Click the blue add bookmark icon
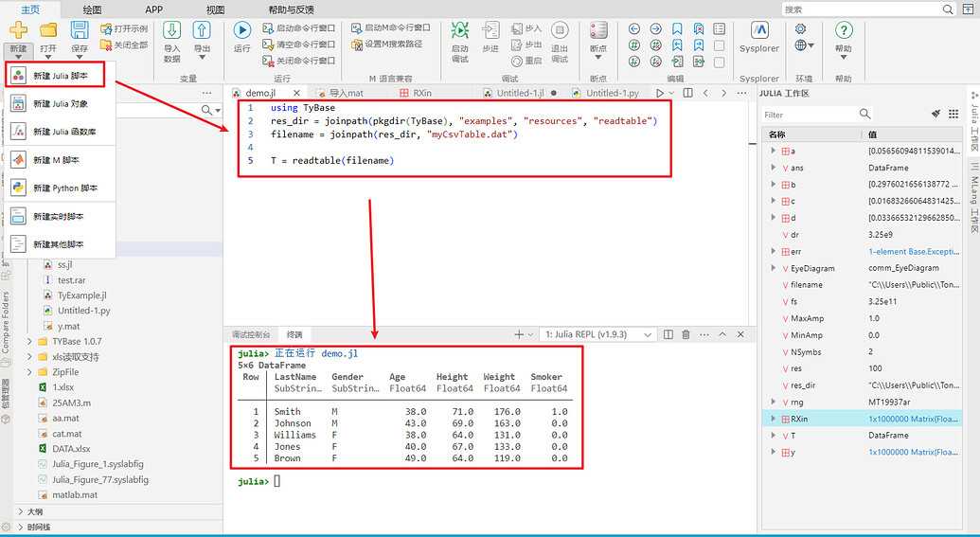 [x=677, y=28]
